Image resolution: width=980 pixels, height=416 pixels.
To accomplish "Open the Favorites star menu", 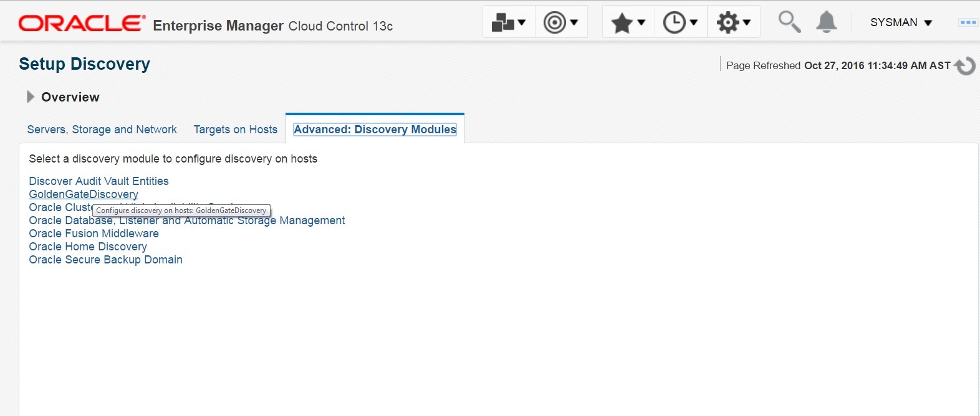I will (628, 22).
